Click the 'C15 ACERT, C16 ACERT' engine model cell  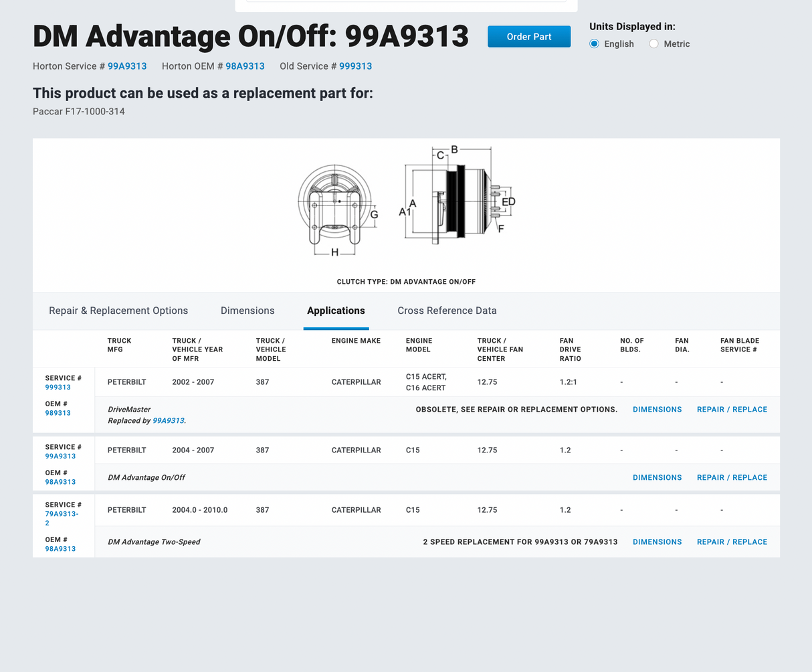click(426, 382)
